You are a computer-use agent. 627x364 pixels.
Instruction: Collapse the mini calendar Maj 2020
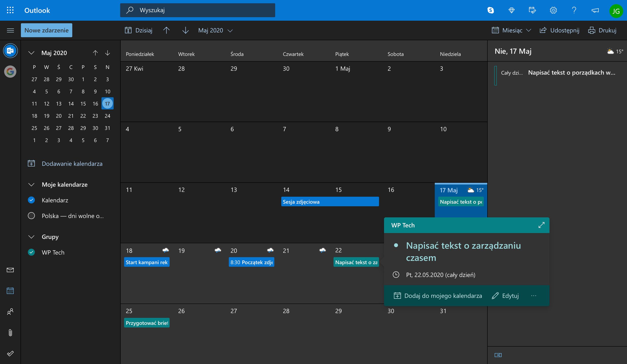tap(31, 53)
